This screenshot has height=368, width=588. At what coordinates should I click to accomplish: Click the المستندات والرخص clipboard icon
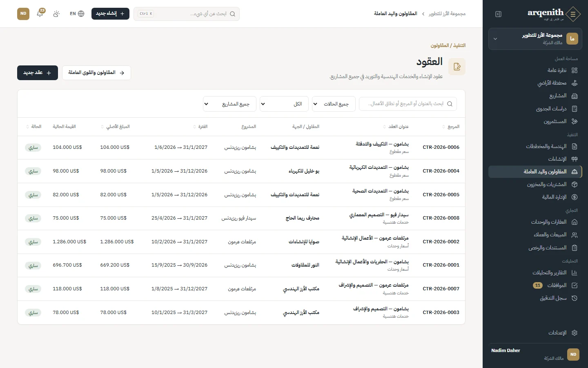tap(575, 248)
